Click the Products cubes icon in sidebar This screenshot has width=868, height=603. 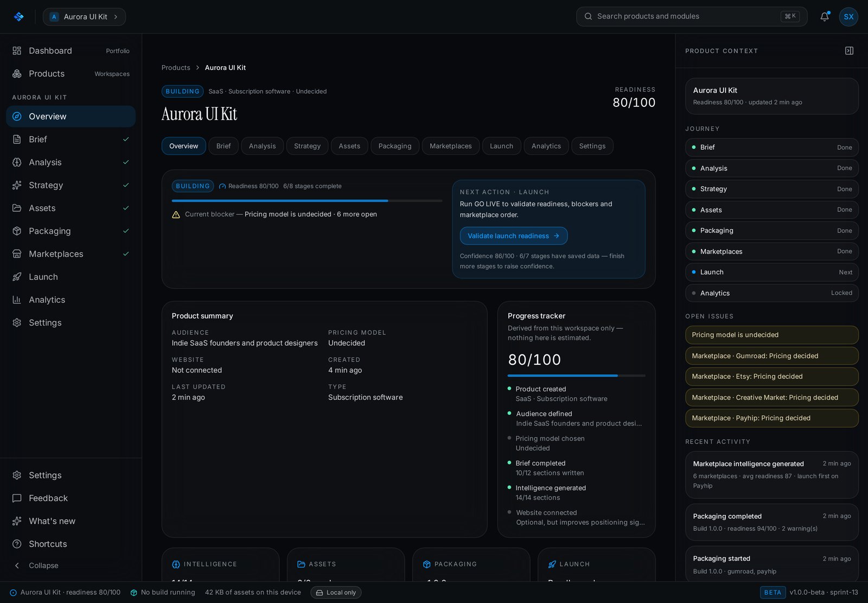point(17,73)
